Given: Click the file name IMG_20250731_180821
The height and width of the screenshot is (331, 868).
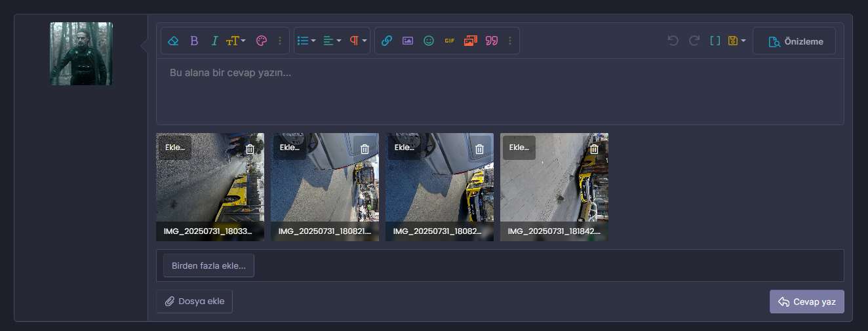Looking at the screenshot, I should (x=325, y=231).
